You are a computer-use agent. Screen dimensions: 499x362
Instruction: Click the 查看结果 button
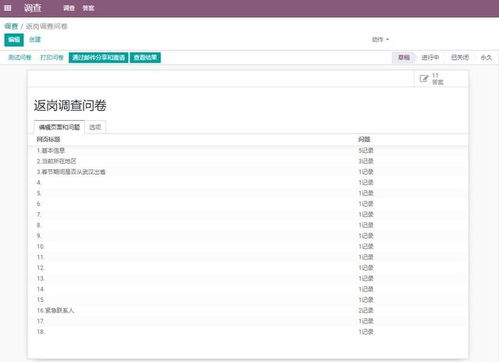(x=145, y=58)
